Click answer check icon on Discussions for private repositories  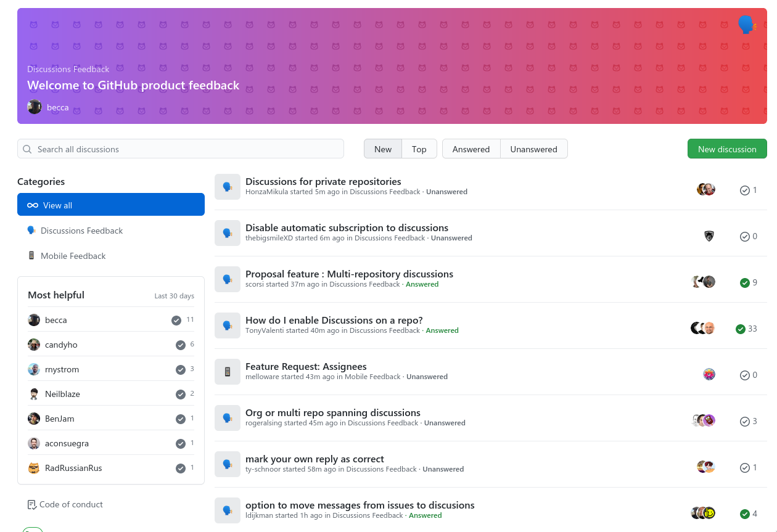(745, 190)
